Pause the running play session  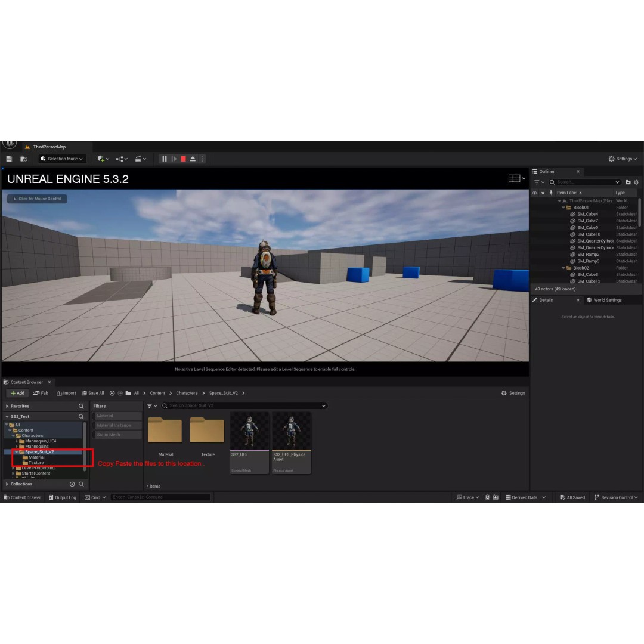(165, 159)
